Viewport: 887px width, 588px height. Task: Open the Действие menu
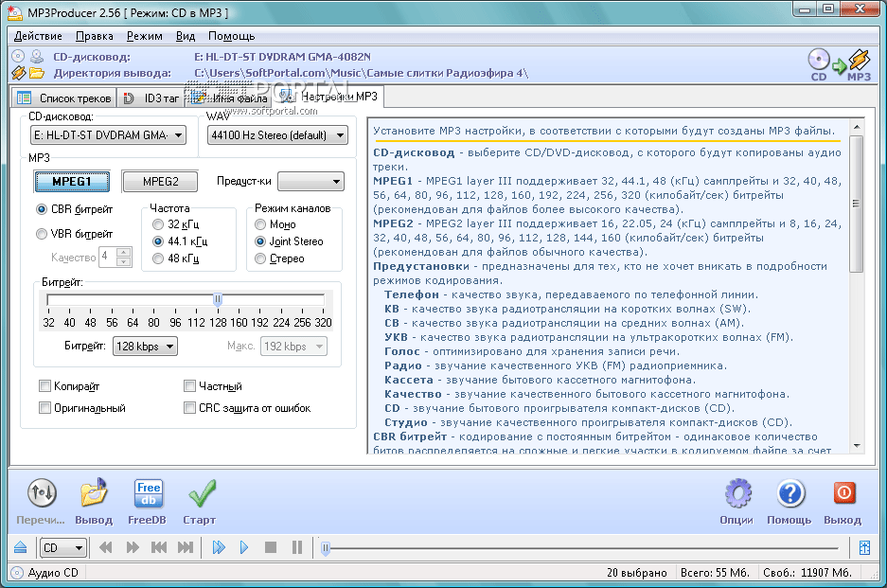point(38,36)
